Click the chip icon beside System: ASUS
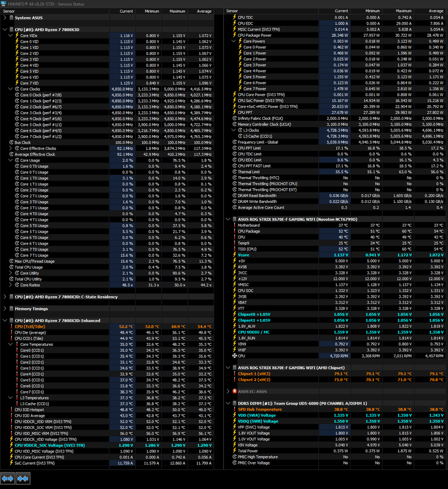Viewport: 448px width, 489px height. pyautogui.click(x=12, y=18)
